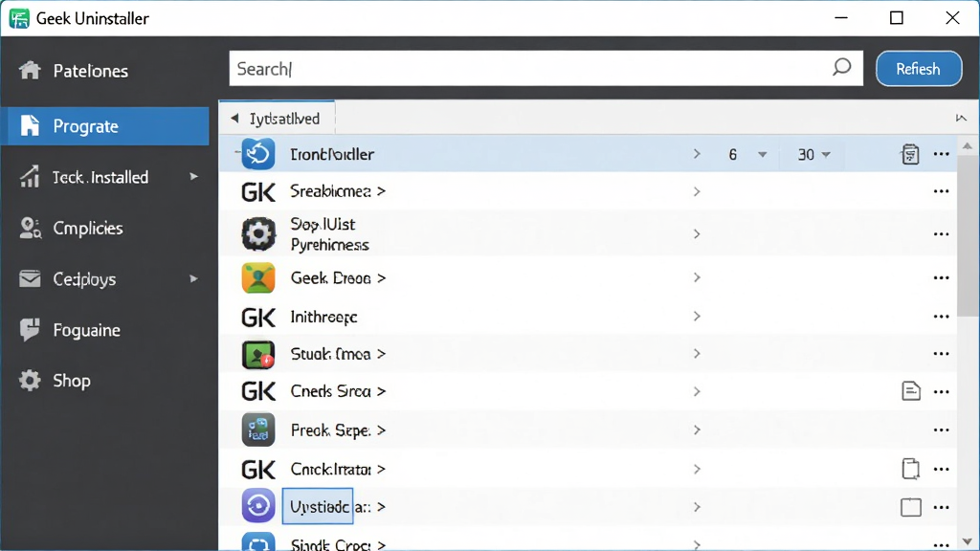This screenshot has width=980, height=551.
Task: Expand the Sreabicmea row chevron
Action: [x=697, y=191]
